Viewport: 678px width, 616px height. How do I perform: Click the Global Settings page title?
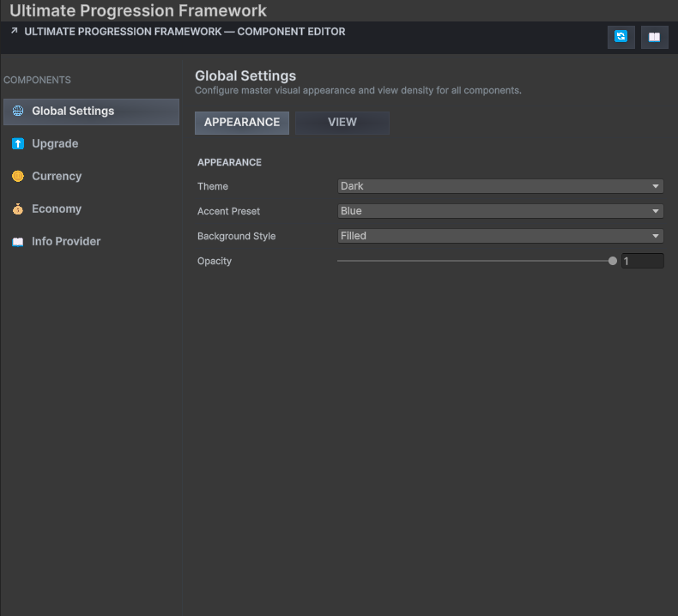[245, 75]
